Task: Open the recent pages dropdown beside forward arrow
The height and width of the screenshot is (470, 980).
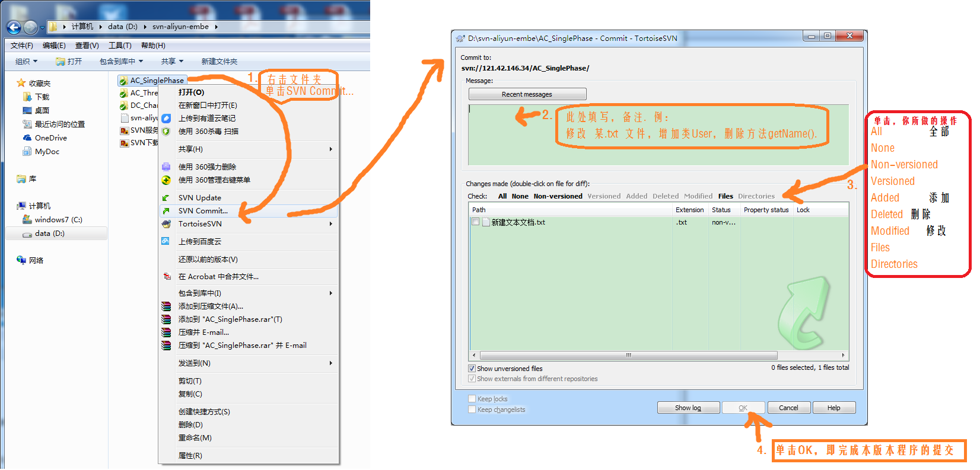Action: coord(43,27)
